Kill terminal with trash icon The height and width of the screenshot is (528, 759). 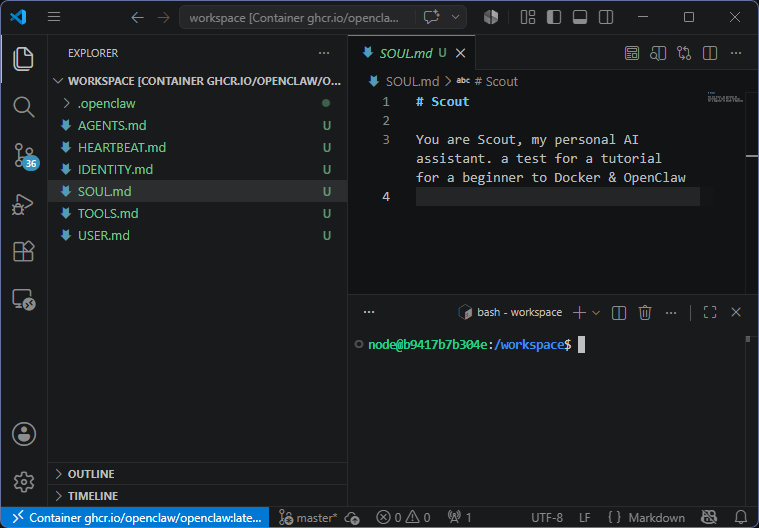click(645, 313)
